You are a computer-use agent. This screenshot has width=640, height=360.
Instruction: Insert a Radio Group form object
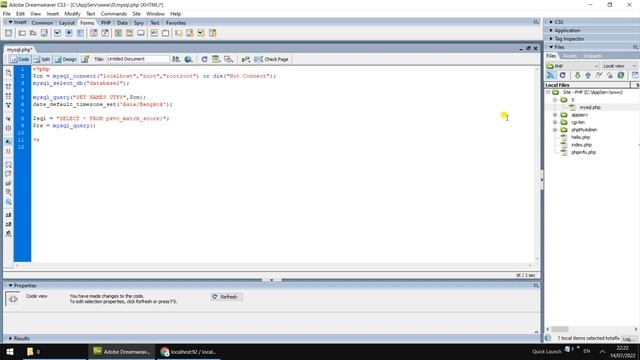pos(80,33)
